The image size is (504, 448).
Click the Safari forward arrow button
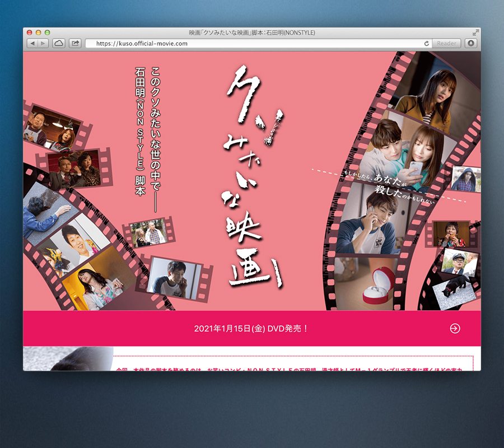(43, 43)
